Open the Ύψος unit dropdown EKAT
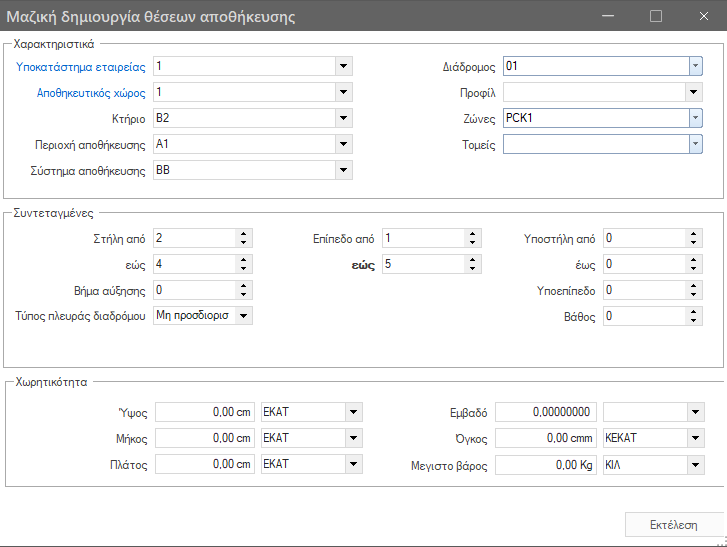The width and height of the screenshot is (727, 547). point(353,412)
